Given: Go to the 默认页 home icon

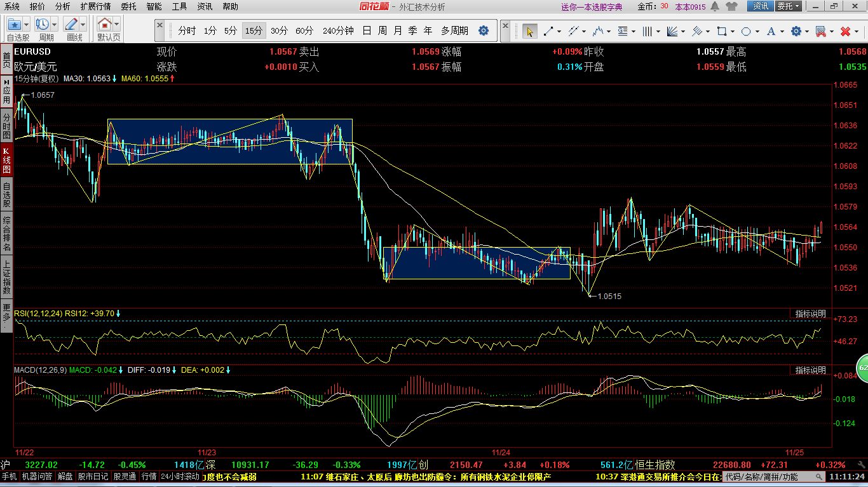Looking at the screenshot, I should [x=105, y=25].
